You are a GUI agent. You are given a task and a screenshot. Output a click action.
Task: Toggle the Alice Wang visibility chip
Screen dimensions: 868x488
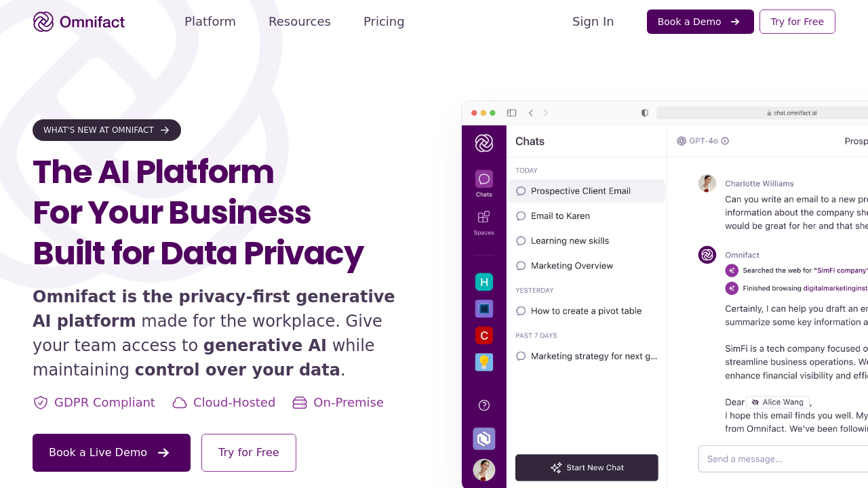(x=778, y=402)
